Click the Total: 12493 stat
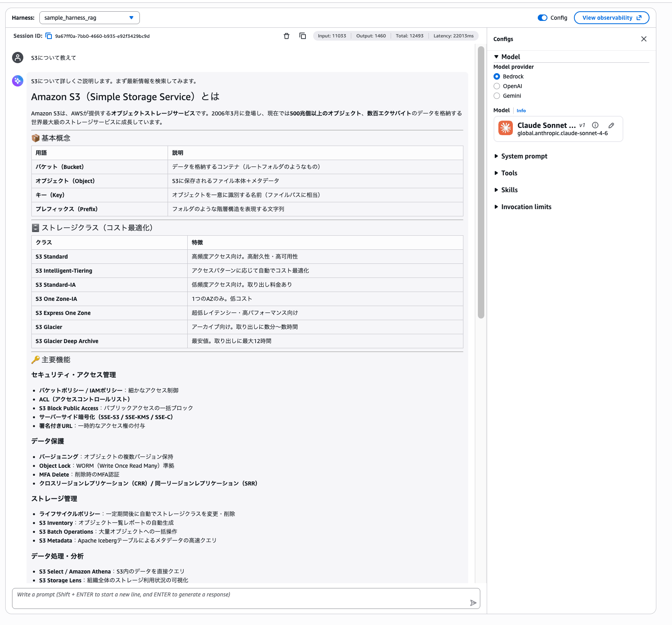The height and width of the screenshot is (625, 672). click(410, 36)
